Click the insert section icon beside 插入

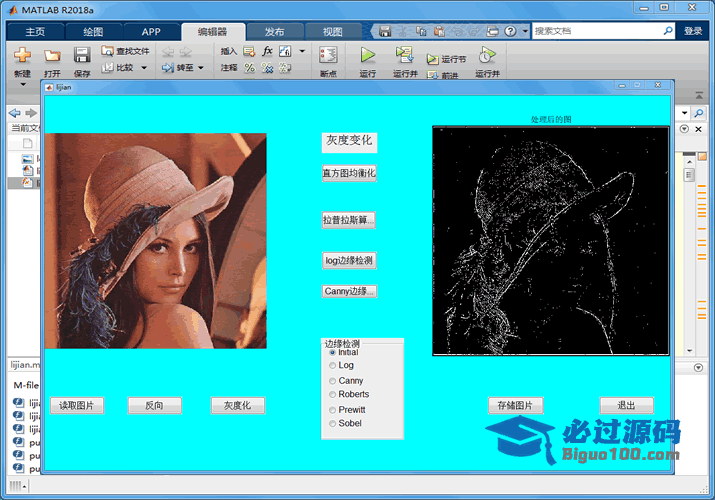[x=249, y=51]
